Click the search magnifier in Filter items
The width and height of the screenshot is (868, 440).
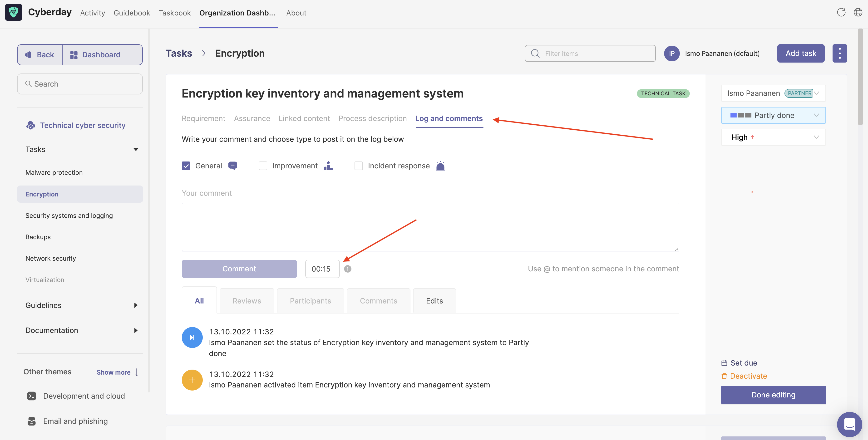point(535,53)
